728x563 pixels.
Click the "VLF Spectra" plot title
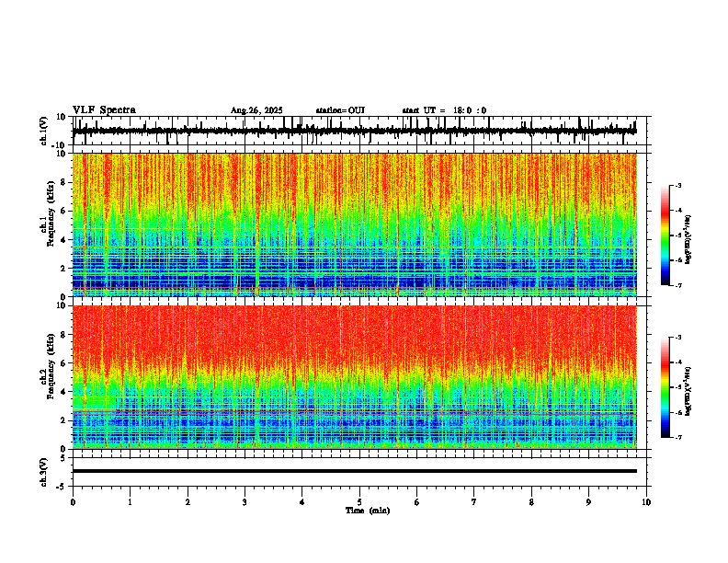click(x=104, y=110)
